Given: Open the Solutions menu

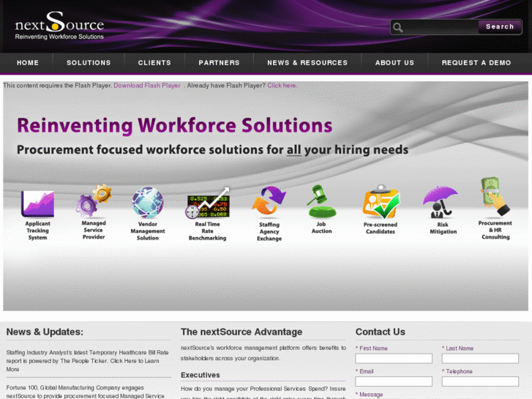Looking at the screenshot, I should (x=89, y=63).
